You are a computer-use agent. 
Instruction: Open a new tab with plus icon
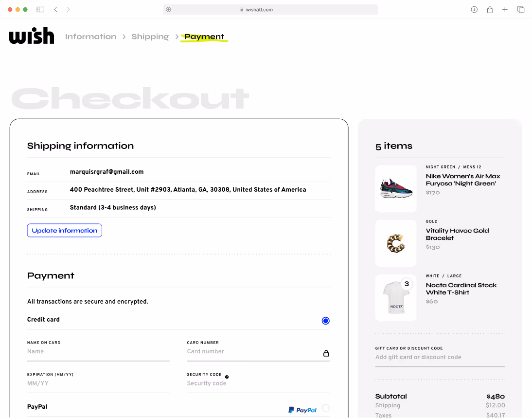pos(505,10)
